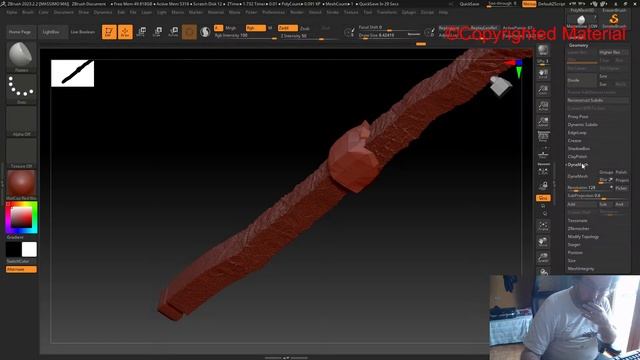The image size is (640, 360).
Task: Expand the ClayPolish section
Action: click(577, 156)
